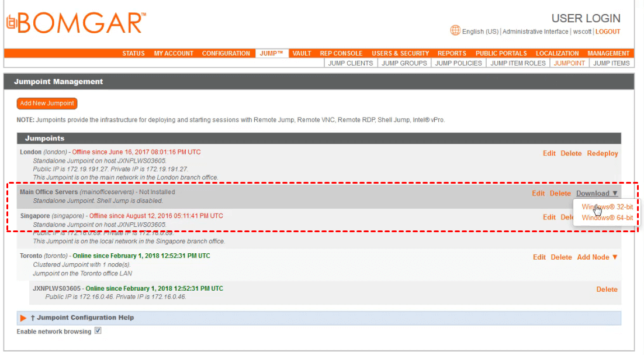Select the JUMPOINT subtab
Viewport: 644px width, 355px height.
tap(569, 63)
